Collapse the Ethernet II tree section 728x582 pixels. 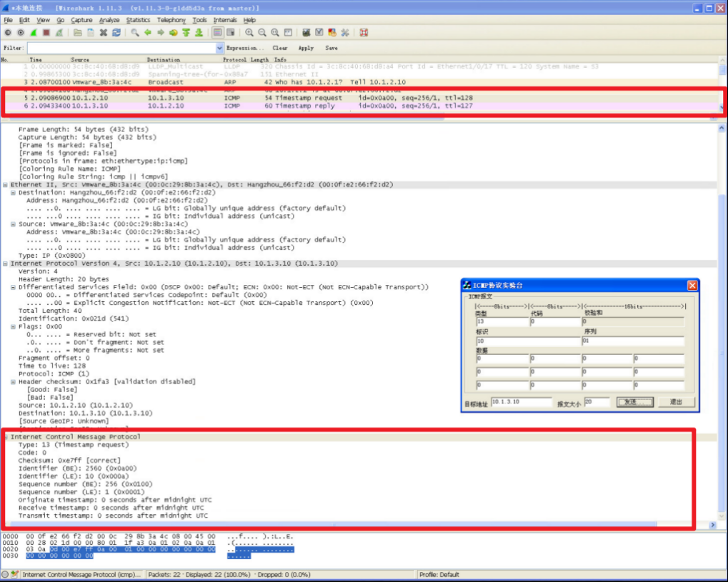5,185
